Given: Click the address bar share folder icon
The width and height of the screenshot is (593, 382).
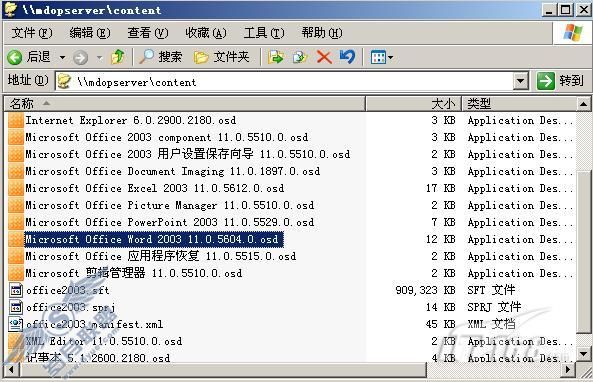Looking at the screenshot, I should coord(64,81).
